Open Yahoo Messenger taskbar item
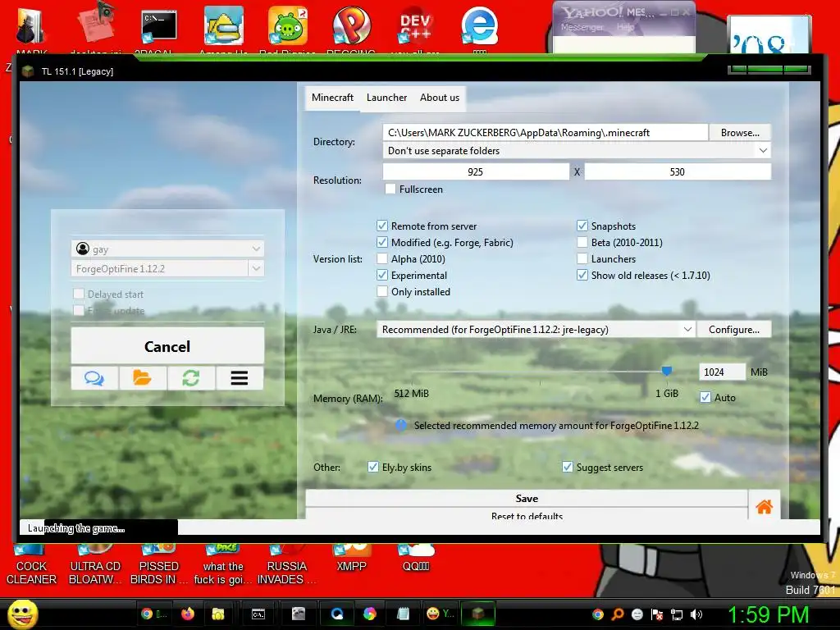The width and height of the screenshot is (840, 630). (441, 614)
